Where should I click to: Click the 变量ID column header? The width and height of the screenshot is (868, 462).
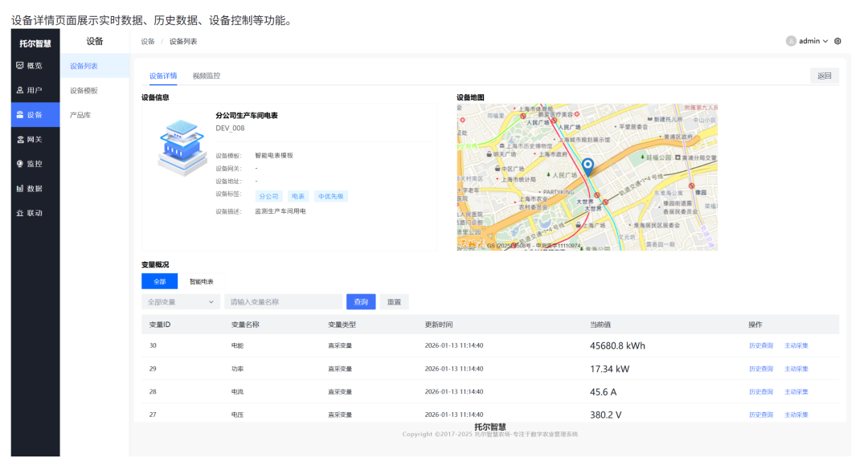[x=160, y=325]
